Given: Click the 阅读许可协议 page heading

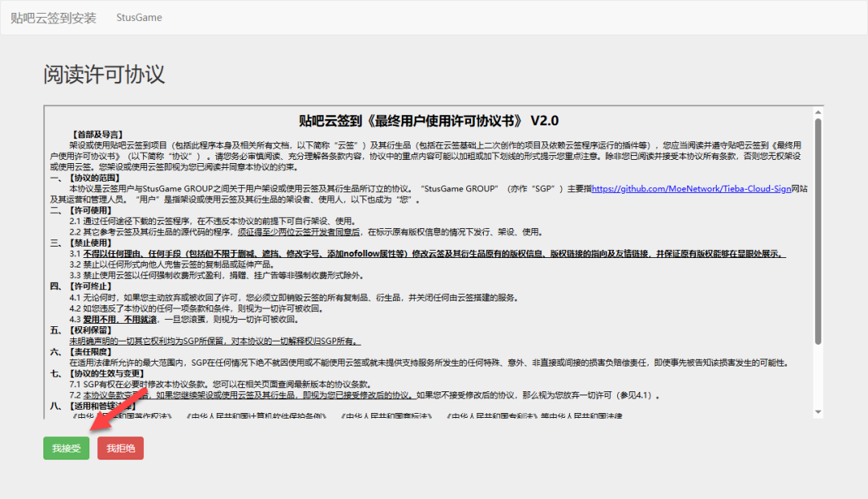Looking at the screenshot, I should [x=104, y=75].
